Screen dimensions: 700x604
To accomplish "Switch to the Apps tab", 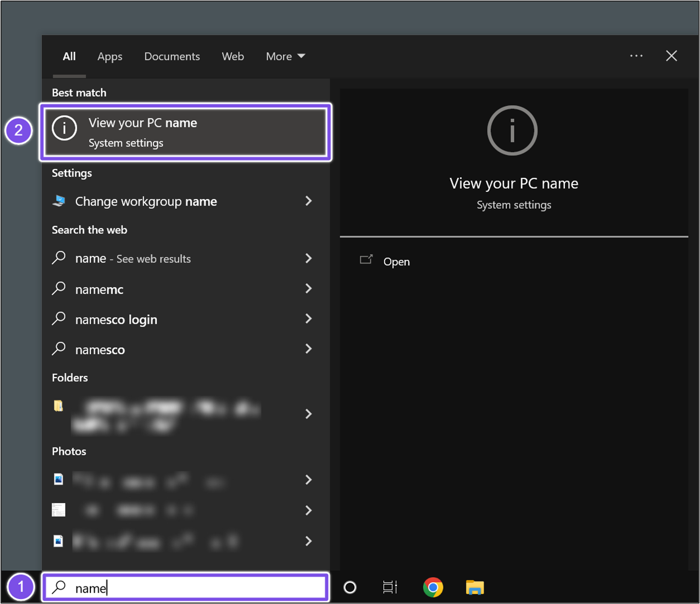I will tap(110, 57).
